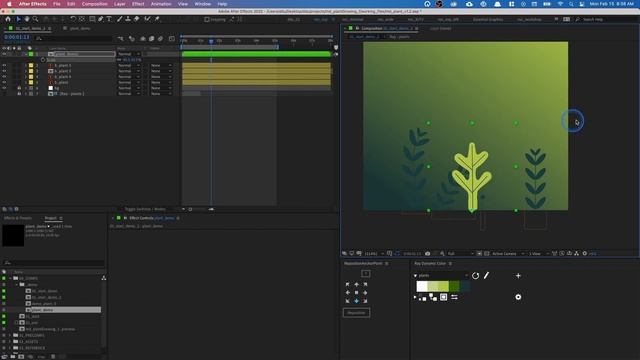This screenshot has height=360, width=640.
Task: Click the snapshot camera icon in the viewer
Action: tap(428, 253)
